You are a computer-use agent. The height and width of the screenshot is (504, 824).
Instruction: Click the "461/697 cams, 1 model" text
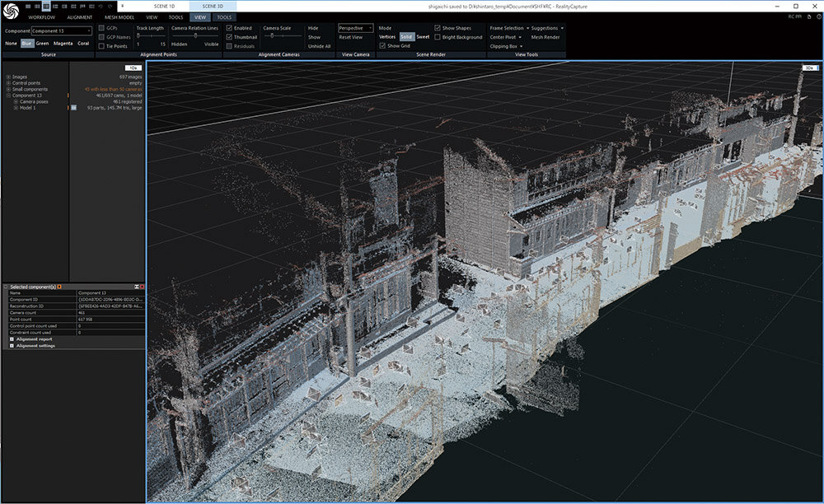coord(119,96)
